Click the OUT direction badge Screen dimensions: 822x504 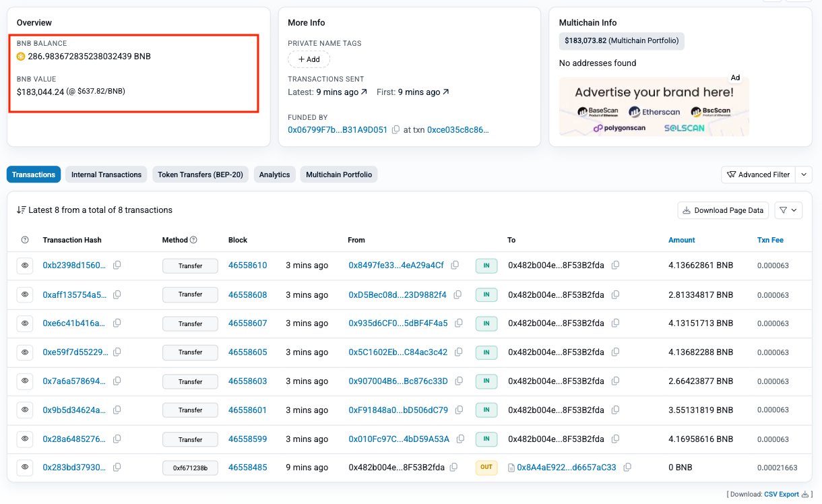(x=486, y=468)
